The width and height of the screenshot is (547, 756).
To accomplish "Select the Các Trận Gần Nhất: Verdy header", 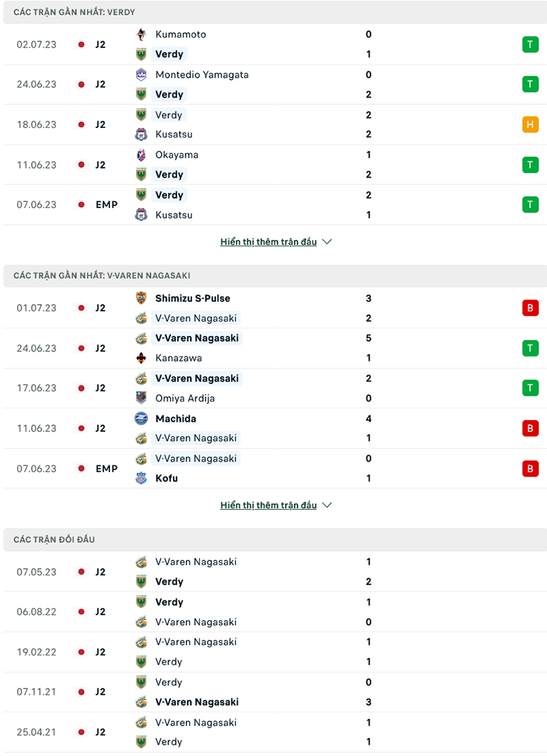I will (x=74, y=13).
